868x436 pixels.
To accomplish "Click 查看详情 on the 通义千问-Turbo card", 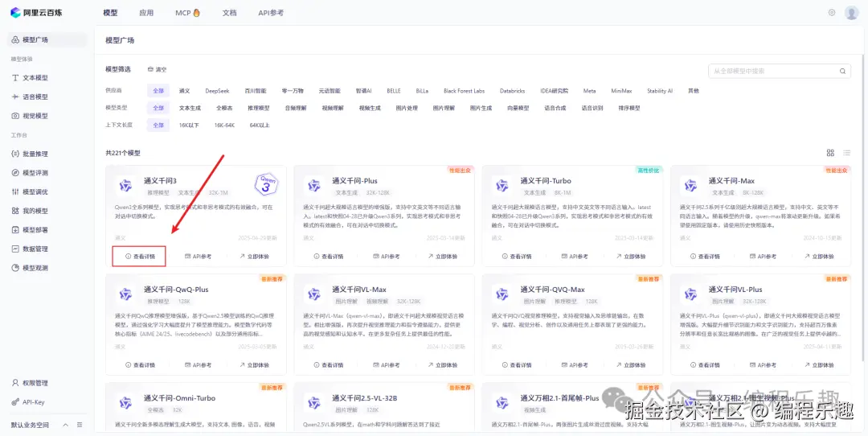I will click(517, 257).
